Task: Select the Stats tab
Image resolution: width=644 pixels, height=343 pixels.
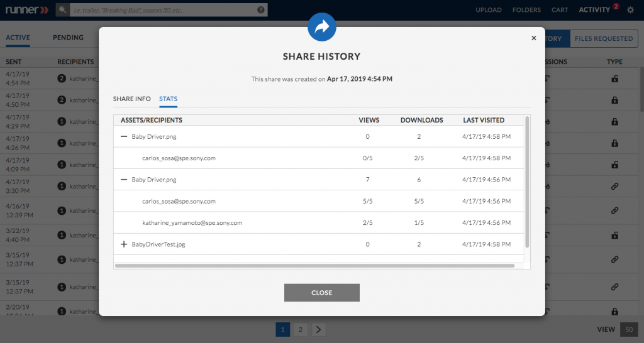Action: coord(169,99)
